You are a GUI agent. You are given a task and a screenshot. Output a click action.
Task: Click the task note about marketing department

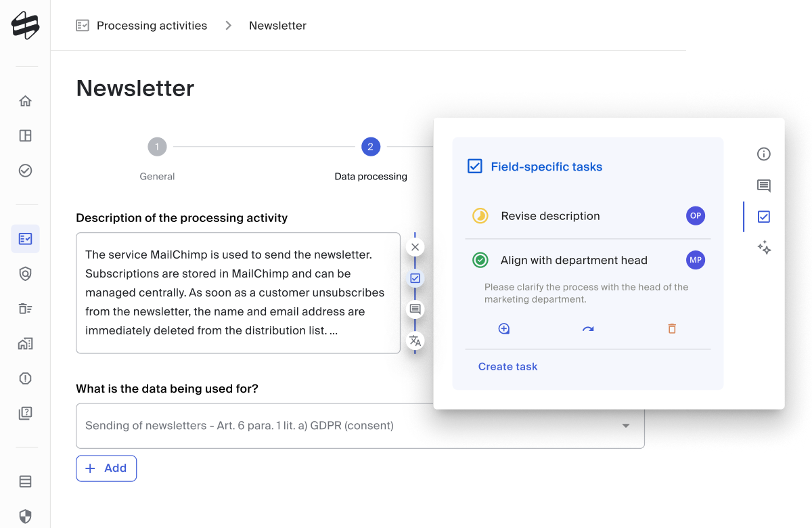pos(586,293)
